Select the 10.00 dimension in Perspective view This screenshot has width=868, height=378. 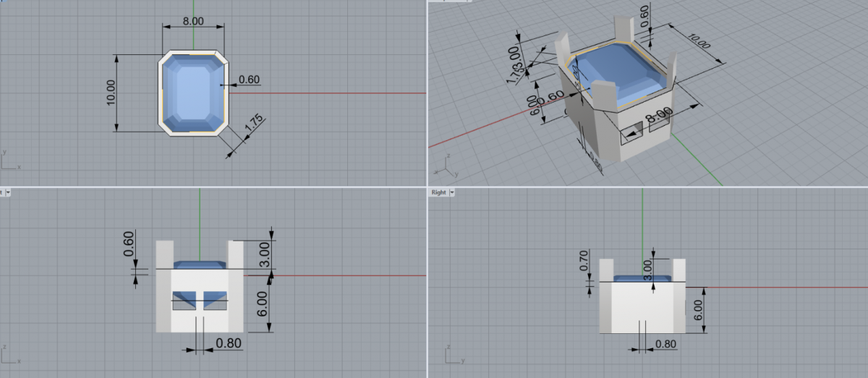click(x=699, y=41)
